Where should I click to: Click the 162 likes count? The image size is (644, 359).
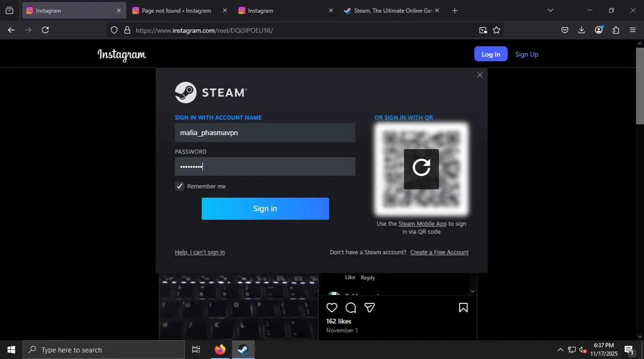pos(338,321)
